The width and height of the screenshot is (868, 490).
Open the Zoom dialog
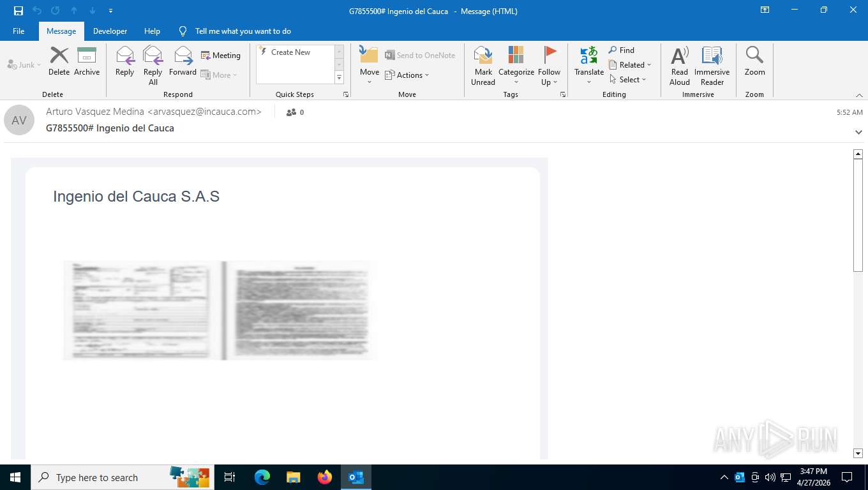pyautogui.click(x=754, y=61)
